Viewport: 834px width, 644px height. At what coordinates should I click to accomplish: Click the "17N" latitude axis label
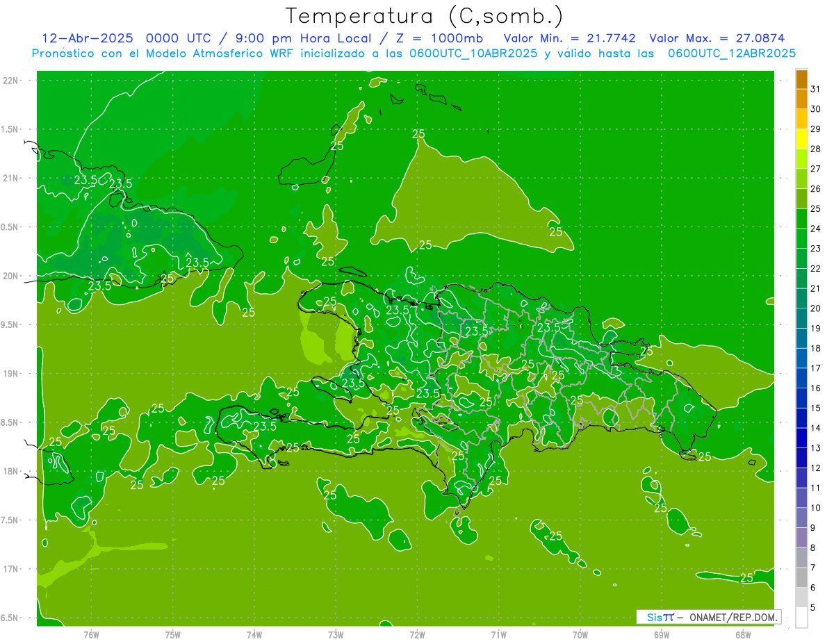point(11,569)
